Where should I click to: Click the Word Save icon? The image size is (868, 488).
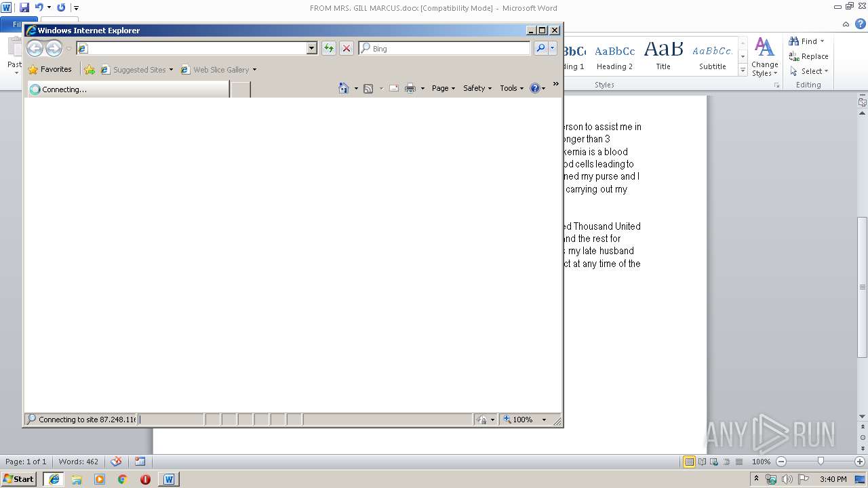[x=24, y=7]
